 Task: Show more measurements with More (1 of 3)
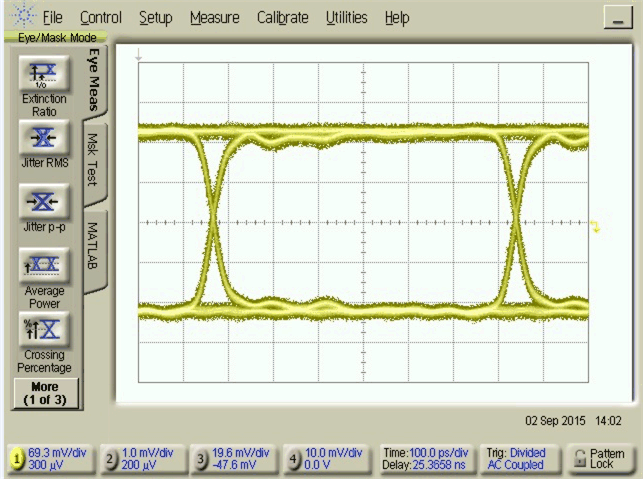pyautogui.click(x=44, y=393)
